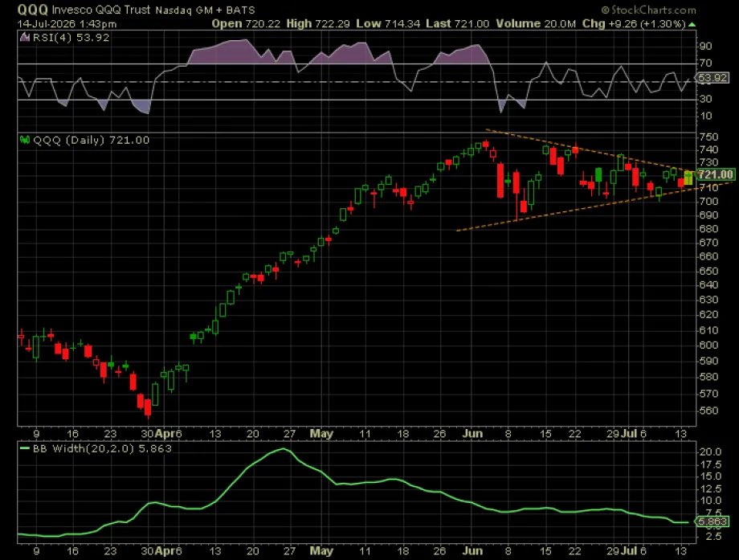Click the 53.92 RSI value tag on axis
Image resolution: width=739 pixels, height=560 pixels.
[x=713, y=78]
